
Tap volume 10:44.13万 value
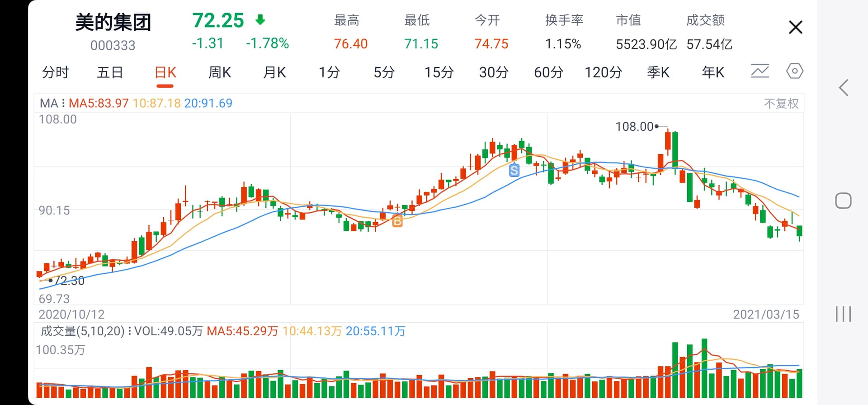(x=312, y=331)
